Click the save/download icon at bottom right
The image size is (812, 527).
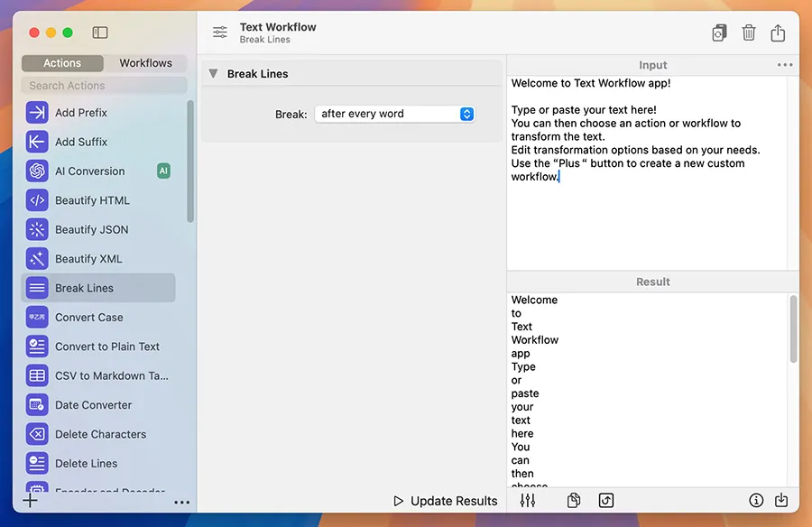[781, 500]
